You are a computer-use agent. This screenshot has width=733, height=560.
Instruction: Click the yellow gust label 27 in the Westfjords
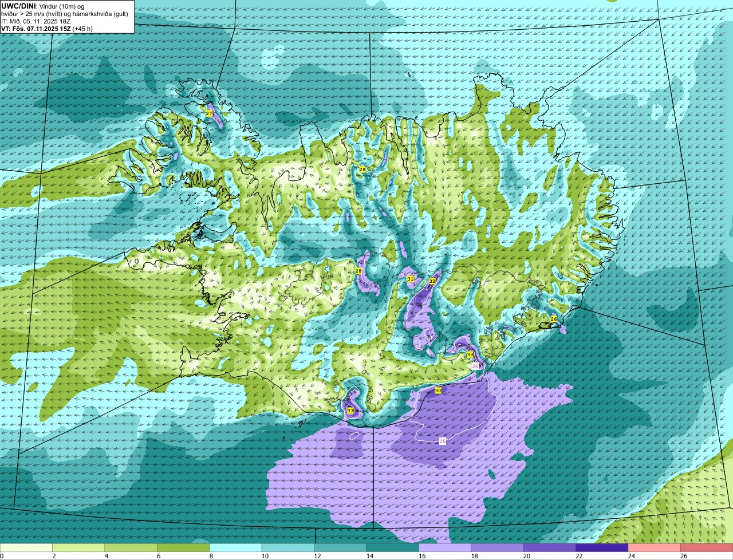pyautogui.click(x=209, y=113)
